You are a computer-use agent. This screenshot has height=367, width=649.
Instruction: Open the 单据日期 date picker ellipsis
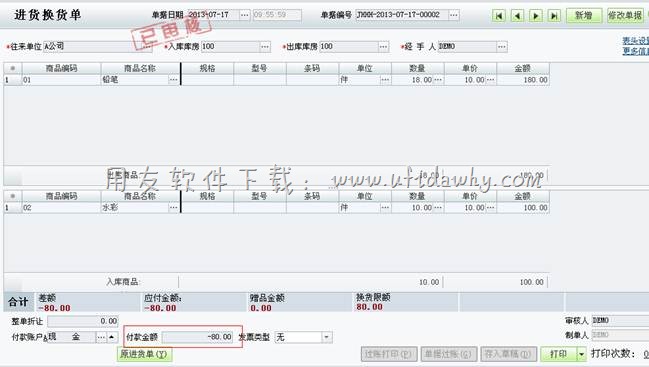tap(245, 15)
